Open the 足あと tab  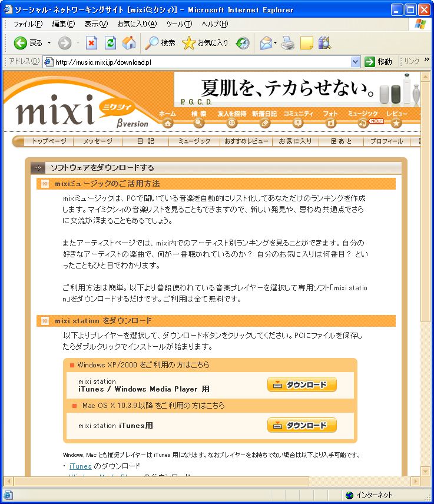(x=341, y=141)
